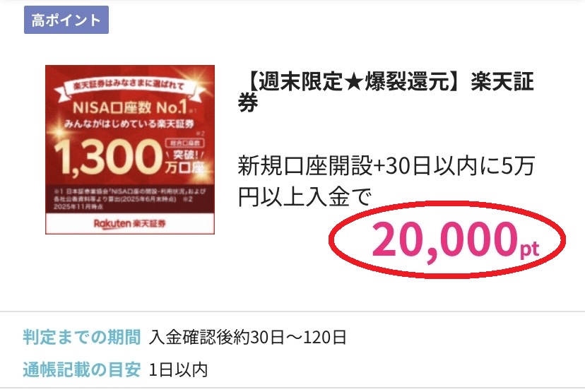Click the ★ star in offer title
Viewport: 585px width, 392px height.
coord(354,82)
